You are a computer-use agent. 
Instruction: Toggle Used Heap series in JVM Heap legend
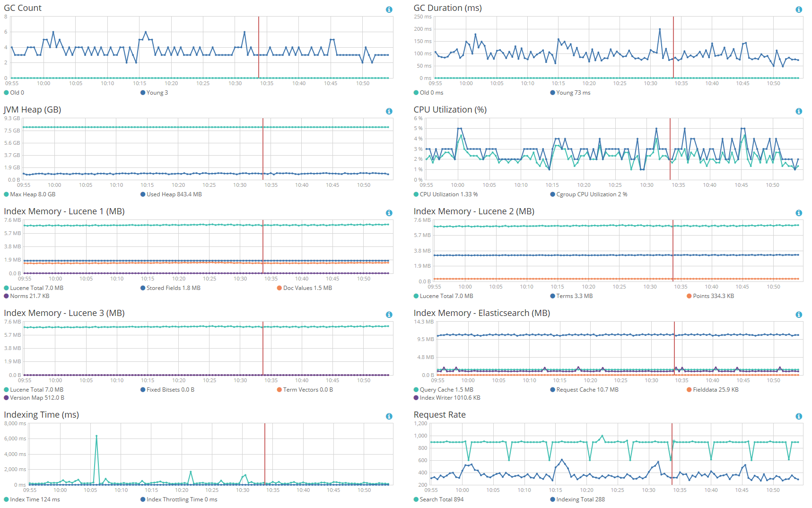[171, 194]
